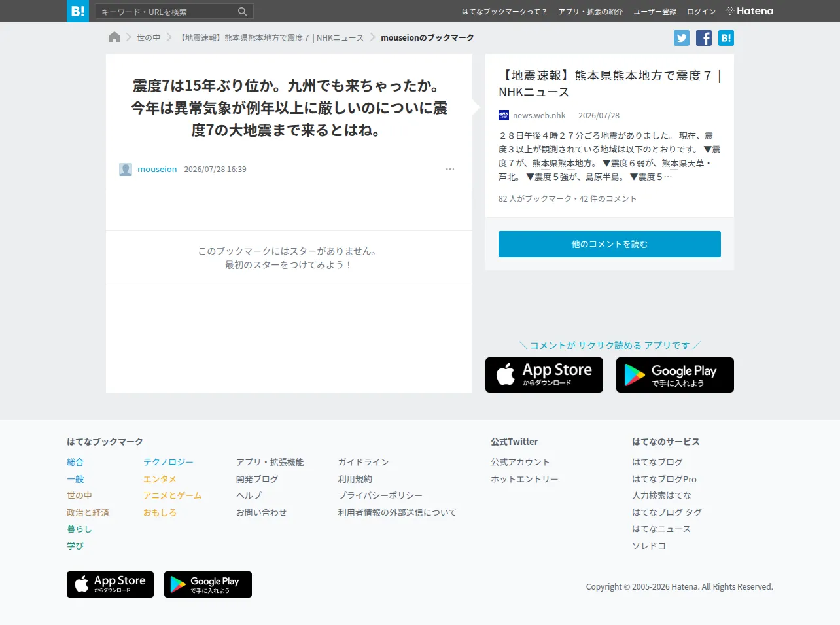Viewport: 840px width, 625px height.
Task: Share the bookmark on Facebook
Action: [x=704, y=38]
